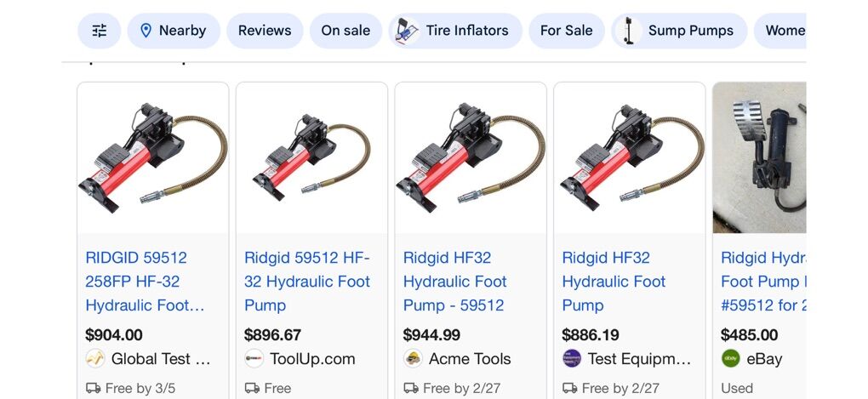Click the eBay used foot pump photo
This screenshot has height=399, width=868.
pos(759,157)
